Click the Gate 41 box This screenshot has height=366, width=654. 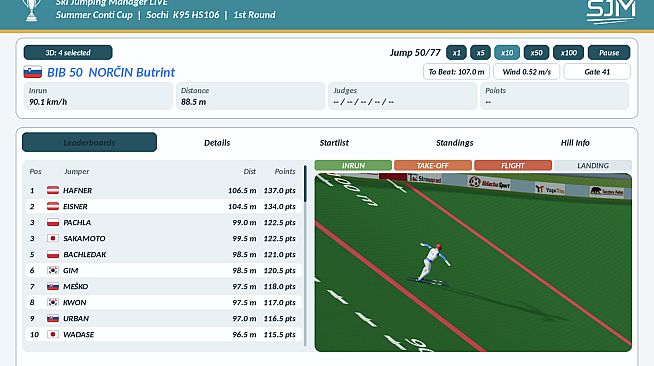(597, 72)
